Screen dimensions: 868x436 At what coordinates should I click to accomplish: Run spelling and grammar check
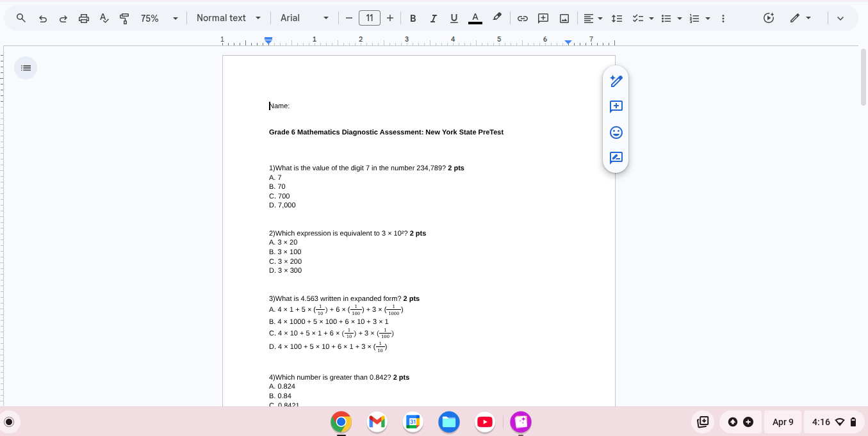tap(104, 18)
